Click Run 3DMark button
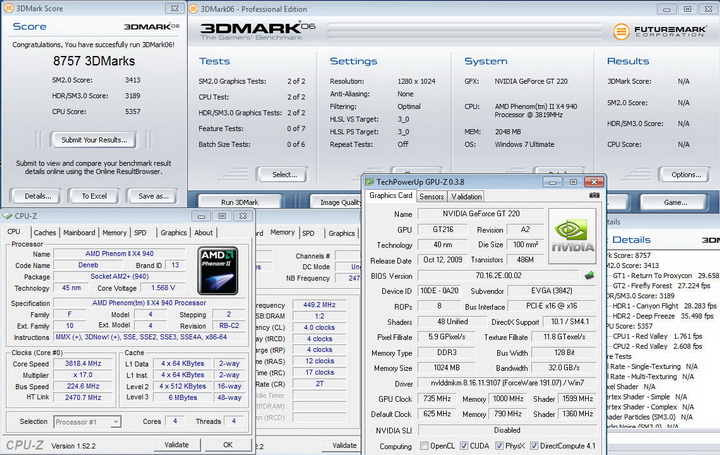720x455 pixels. 240,202
